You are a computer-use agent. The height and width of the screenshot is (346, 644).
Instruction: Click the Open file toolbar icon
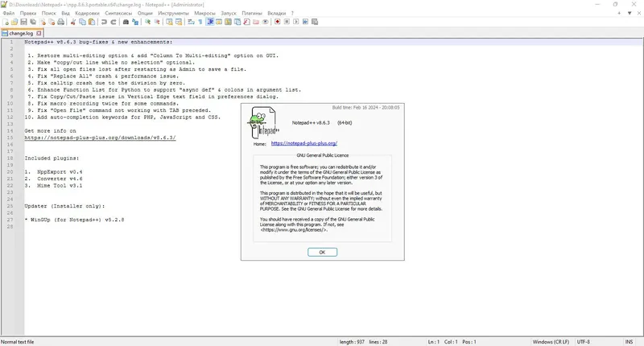(14, 22)
